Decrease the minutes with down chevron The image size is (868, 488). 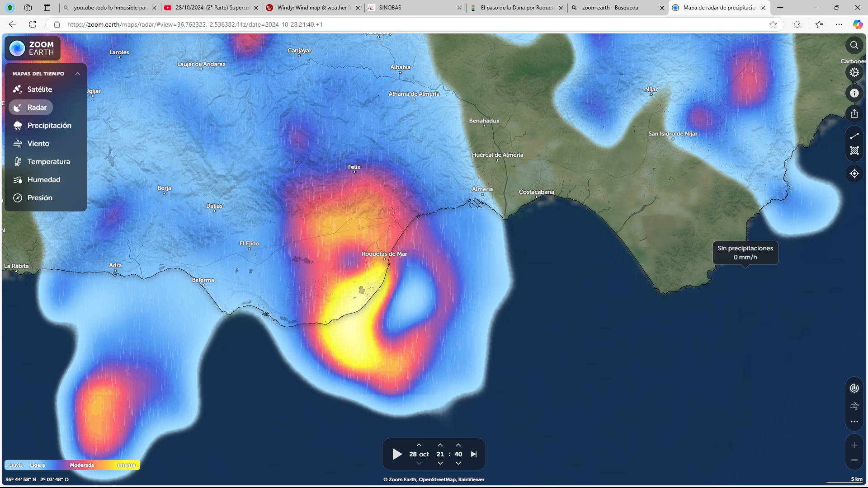click(x=458, y=463)
